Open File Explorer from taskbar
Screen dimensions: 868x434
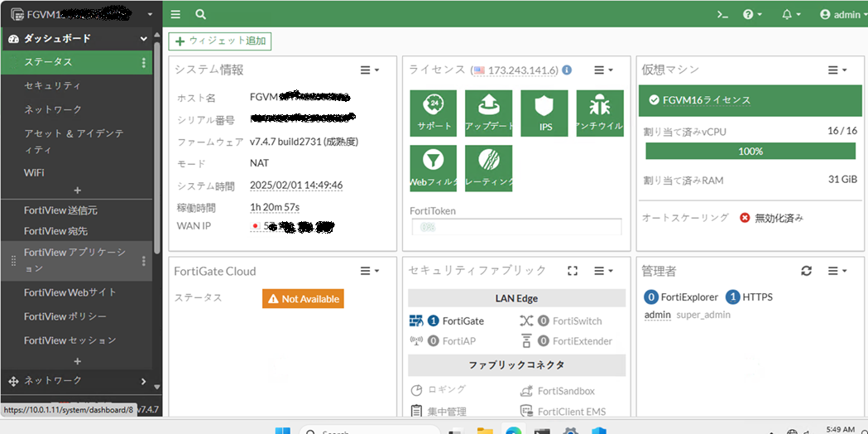click(485, 431)
